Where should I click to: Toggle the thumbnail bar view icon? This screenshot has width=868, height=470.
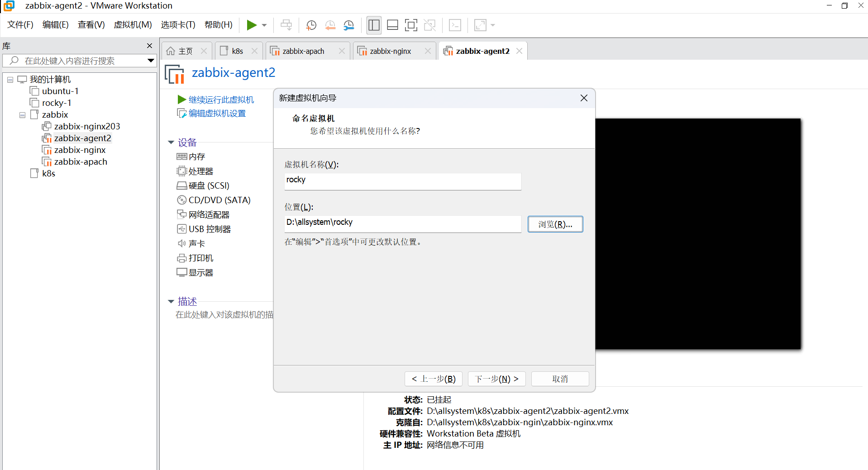tap(393, 25)
